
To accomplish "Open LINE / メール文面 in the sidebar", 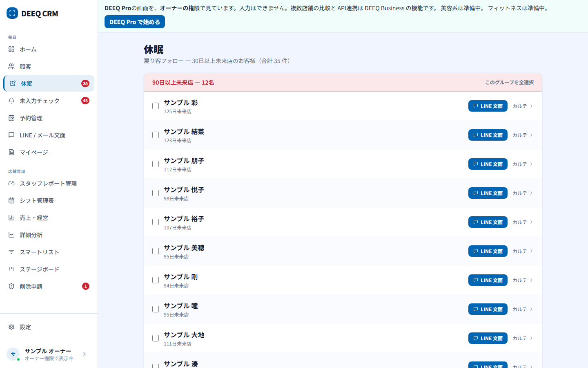I will click(x=49, y=135).
